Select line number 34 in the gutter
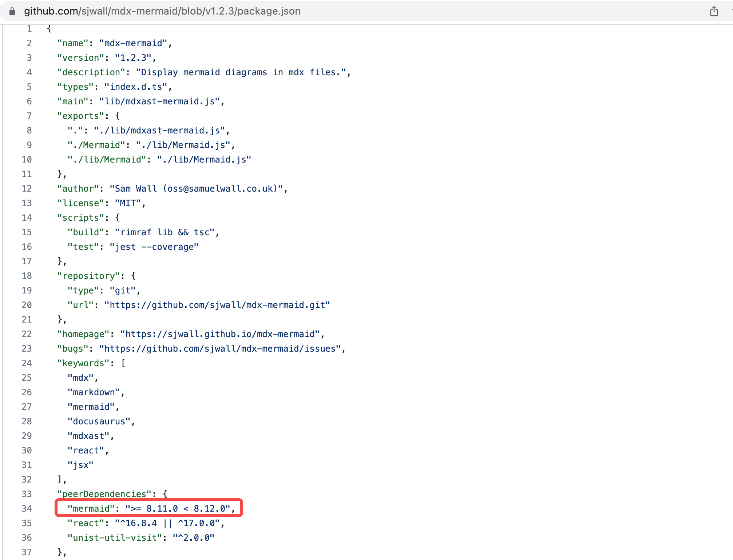This screenshot has width=733, height=560. pyautogui.click(x=27, y=508)
